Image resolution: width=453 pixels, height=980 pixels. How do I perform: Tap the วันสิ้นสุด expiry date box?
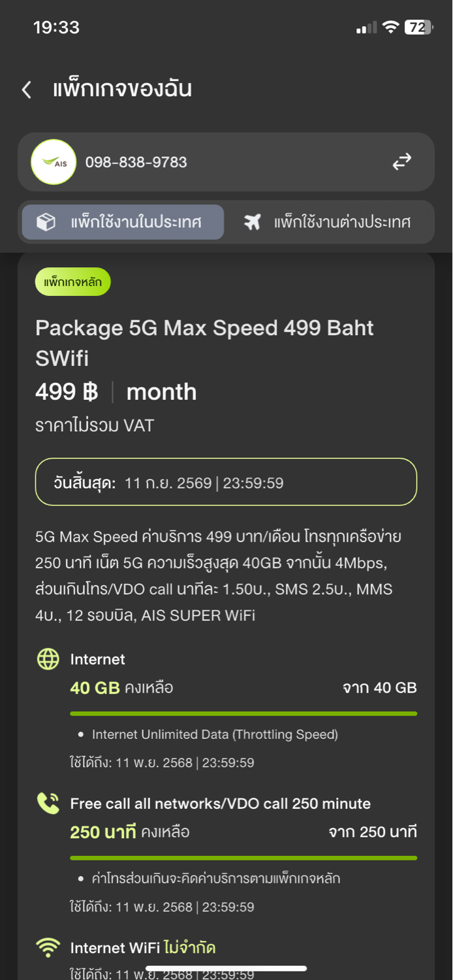point(226,482)
